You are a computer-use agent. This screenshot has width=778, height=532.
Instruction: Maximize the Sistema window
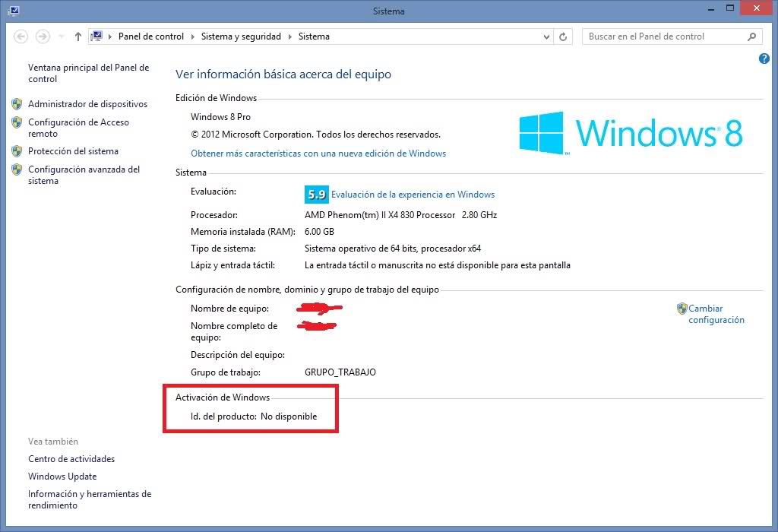[730, 8]
